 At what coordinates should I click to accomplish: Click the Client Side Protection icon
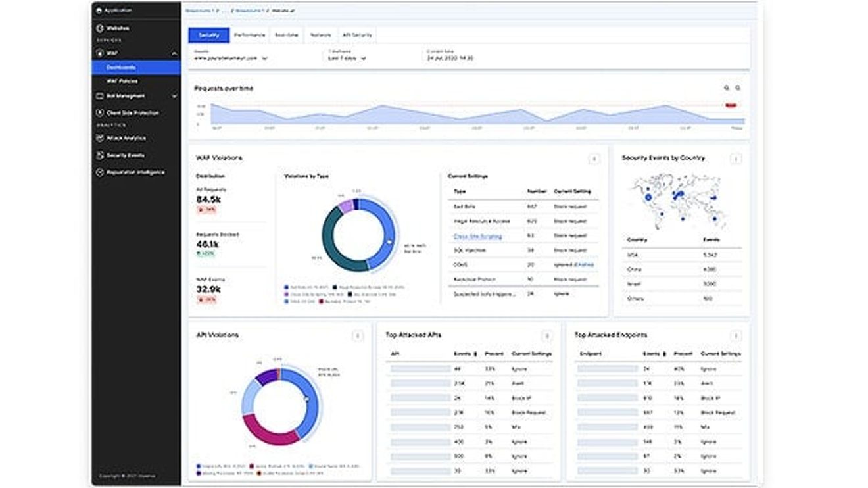click(100, 113)
